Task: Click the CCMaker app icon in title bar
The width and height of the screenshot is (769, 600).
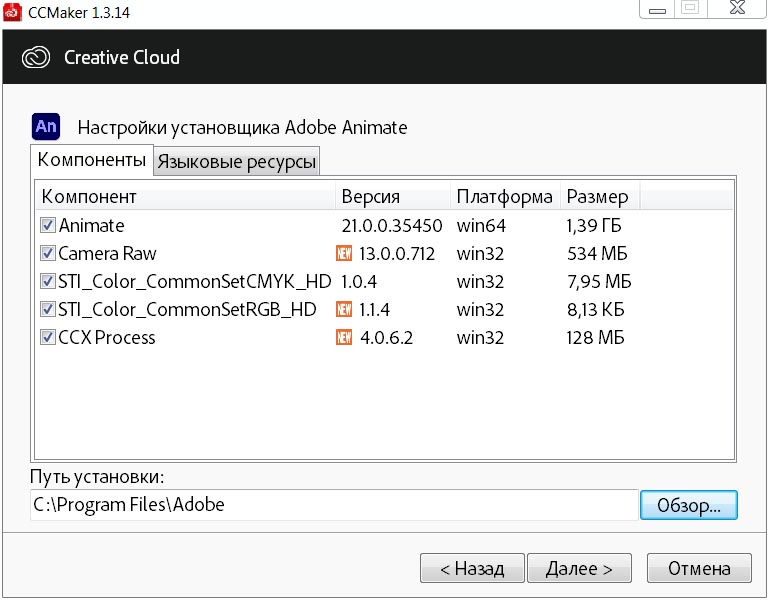Action: [x=12, y=12]
